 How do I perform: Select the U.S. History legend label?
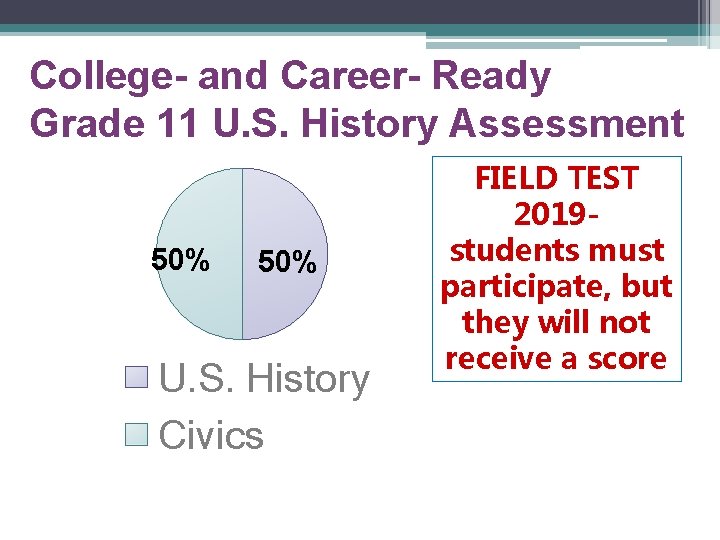click(x=264, y=379)
